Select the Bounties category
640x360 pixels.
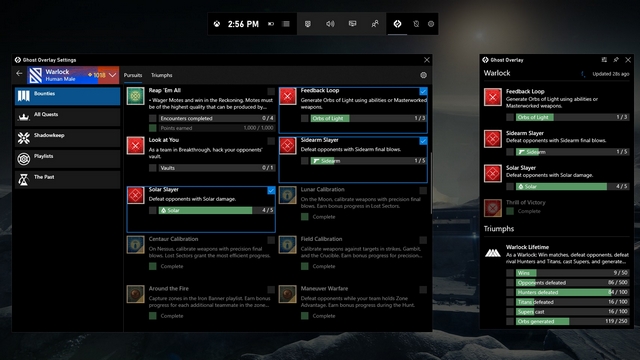coord(68,96)
